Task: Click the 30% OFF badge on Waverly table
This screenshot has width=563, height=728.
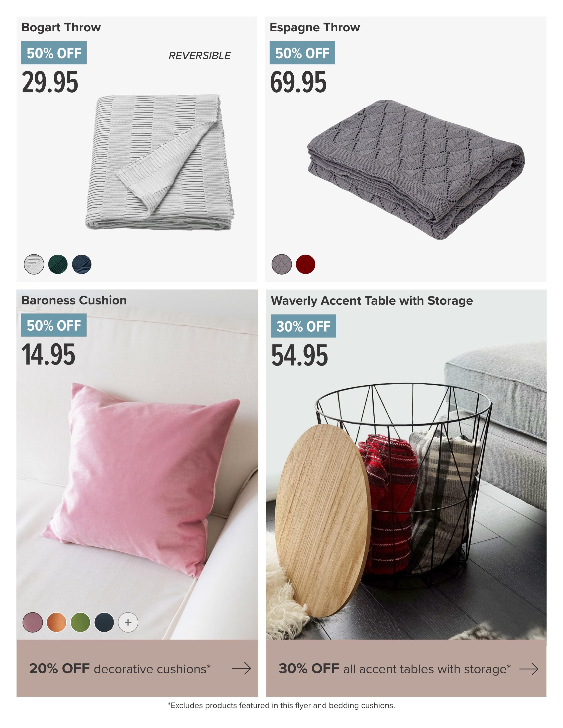Action: coord(303,326)
